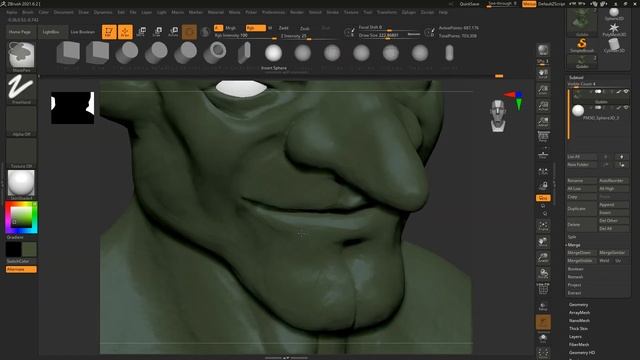Toggle visibility eye of top subtool
The image size is (640, 360).
coord(626,92)
